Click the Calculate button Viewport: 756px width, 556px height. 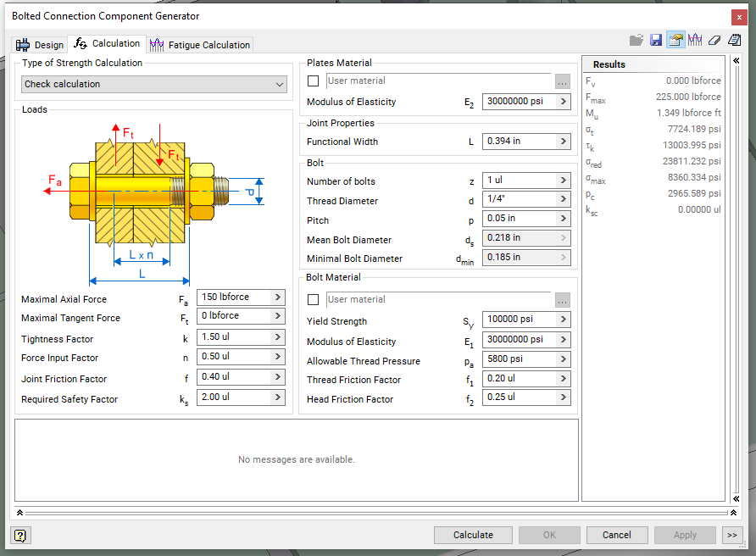tap(472, 535)
